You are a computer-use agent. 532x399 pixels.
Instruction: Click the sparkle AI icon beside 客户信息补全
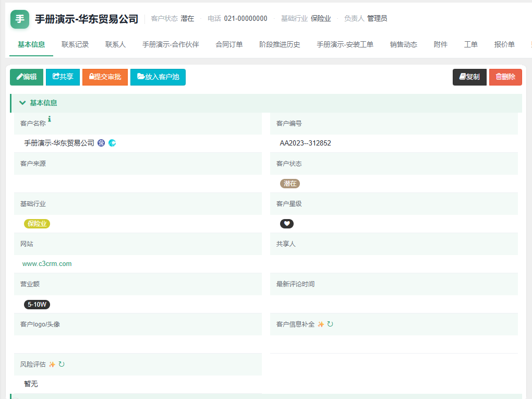(321, 324)
